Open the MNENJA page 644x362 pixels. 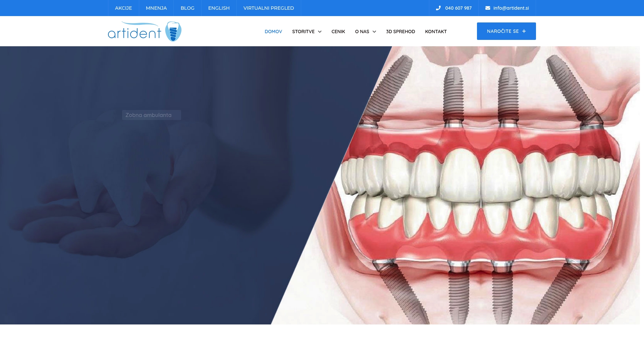coord(156,8)
